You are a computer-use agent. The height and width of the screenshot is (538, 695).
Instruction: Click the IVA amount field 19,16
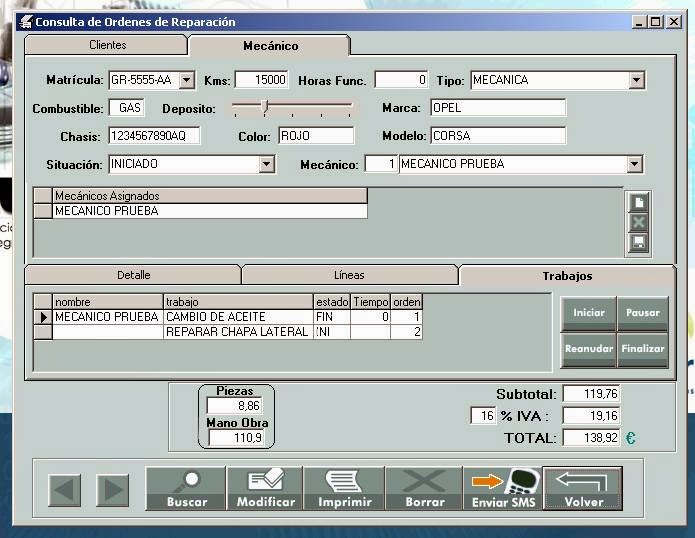(x=591, y=416)
